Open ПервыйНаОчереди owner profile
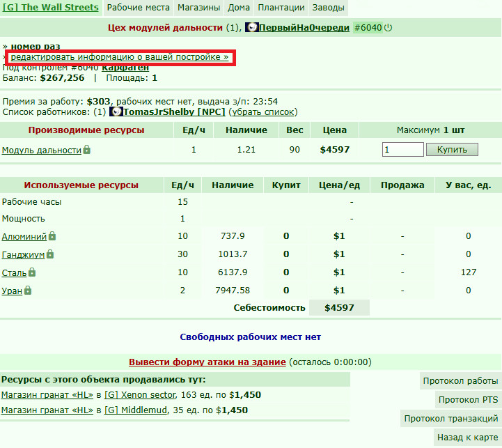Screen dimensions: 502x448 click(304, 28)
